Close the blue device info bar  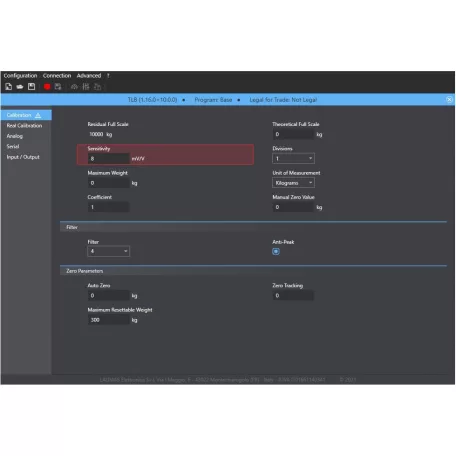click(x=449, y=100)
